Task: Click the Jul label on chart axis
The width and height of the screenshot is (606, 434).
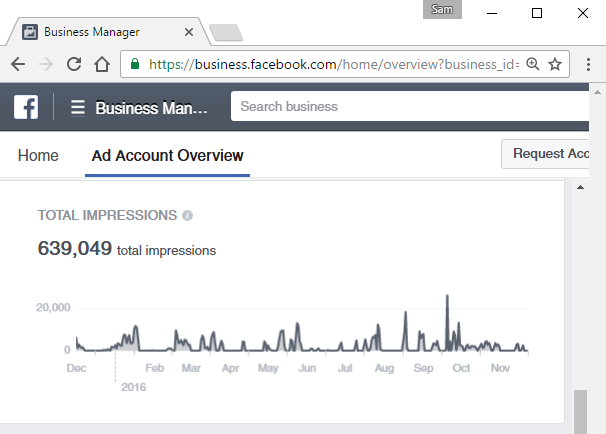Action: click(345, 368)
